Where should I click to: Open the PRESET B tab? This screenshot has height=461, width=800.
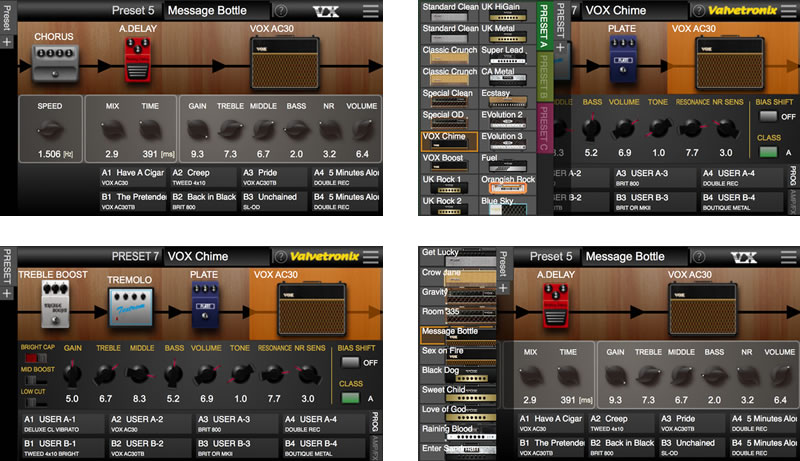click(543, 76)
